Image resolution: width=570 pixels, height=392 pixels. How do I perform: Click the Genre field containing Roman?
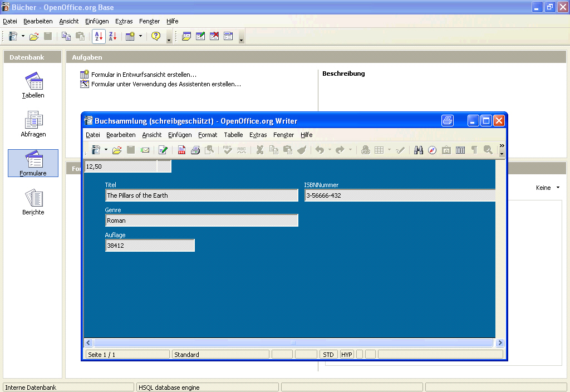pos(202,220)
